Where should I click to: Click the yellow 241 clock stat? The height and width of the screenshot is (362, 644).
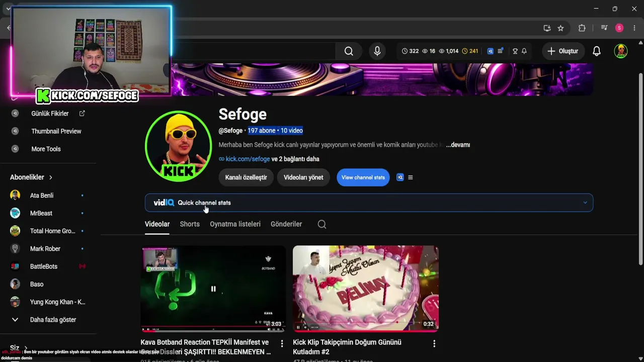tap(470, 51)
